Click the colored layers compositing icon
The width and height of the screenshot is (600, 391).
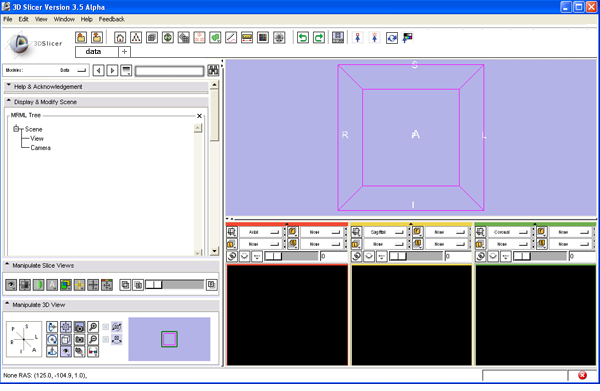[x=66, y=285]
